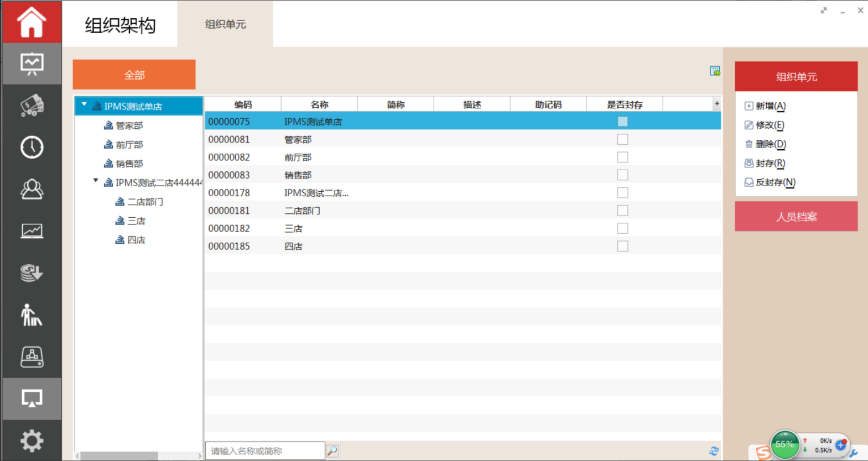Open the people icon in sidebar
The height and width of the screenshot is (461, 868).
[x=32, y=189]
